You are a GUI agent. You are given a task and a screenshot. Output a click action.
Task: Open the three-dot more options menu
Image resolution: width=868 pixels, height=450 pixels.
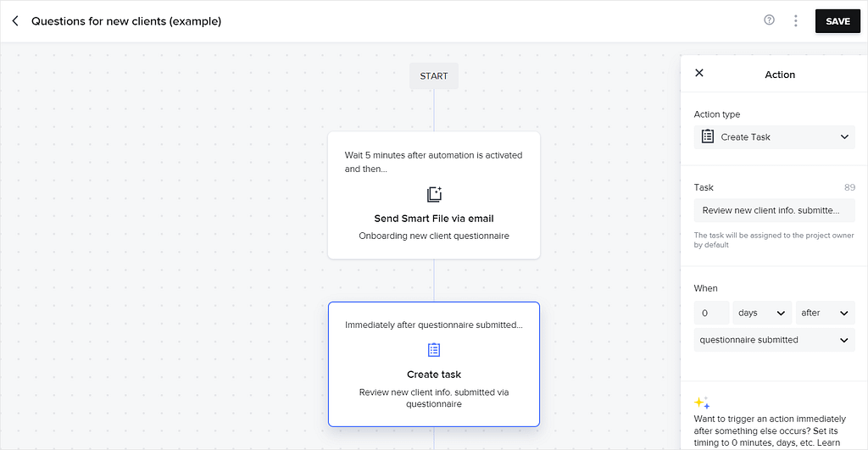[795, 21]
